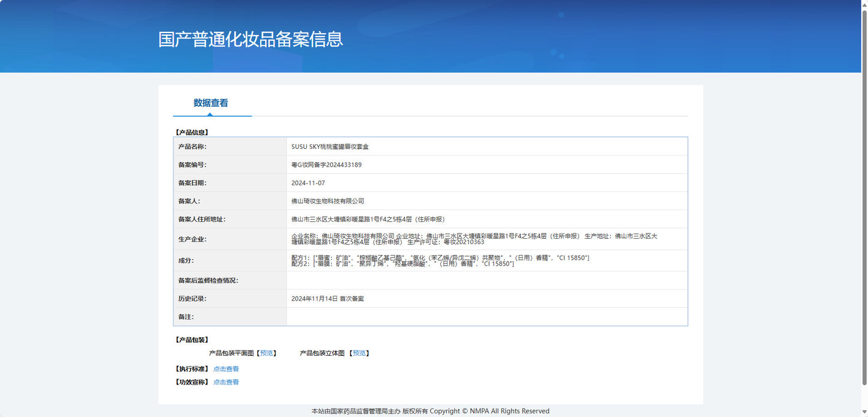Select the 数据查看 tab

(x=211, y=103)
